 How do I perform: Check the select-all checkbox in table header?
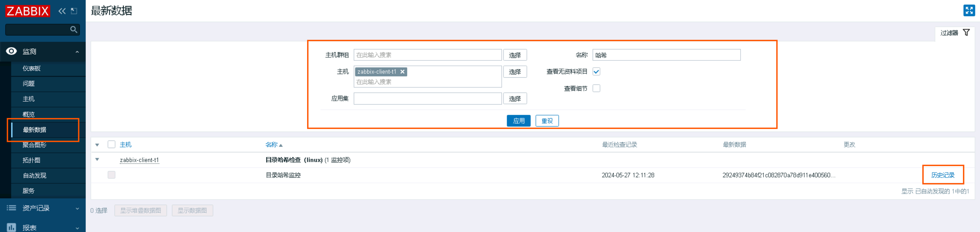[x=112, y=144]
